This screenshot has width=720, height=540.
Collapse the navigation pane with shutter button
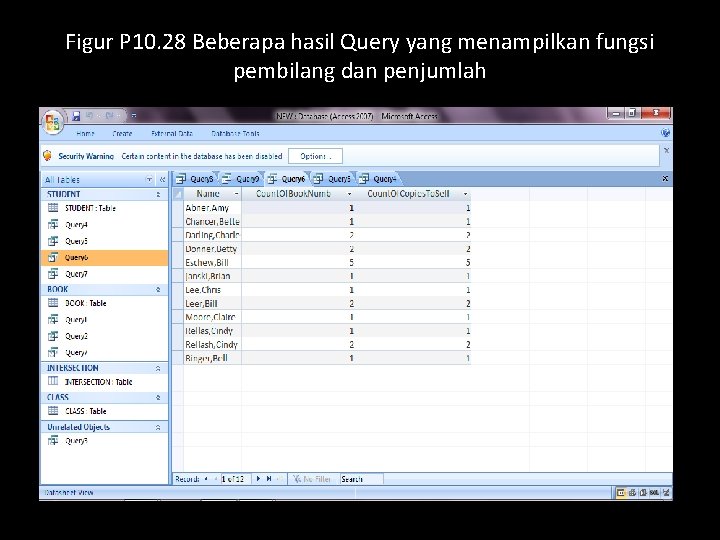(x=162, y=180)
